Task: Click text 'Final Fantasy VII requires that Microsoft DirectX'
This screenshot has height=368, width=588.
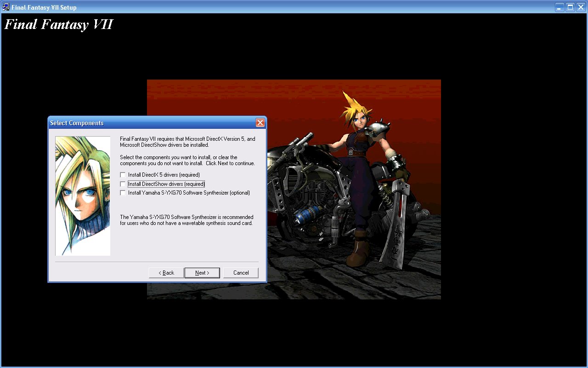Action: (x=181, y=139)
